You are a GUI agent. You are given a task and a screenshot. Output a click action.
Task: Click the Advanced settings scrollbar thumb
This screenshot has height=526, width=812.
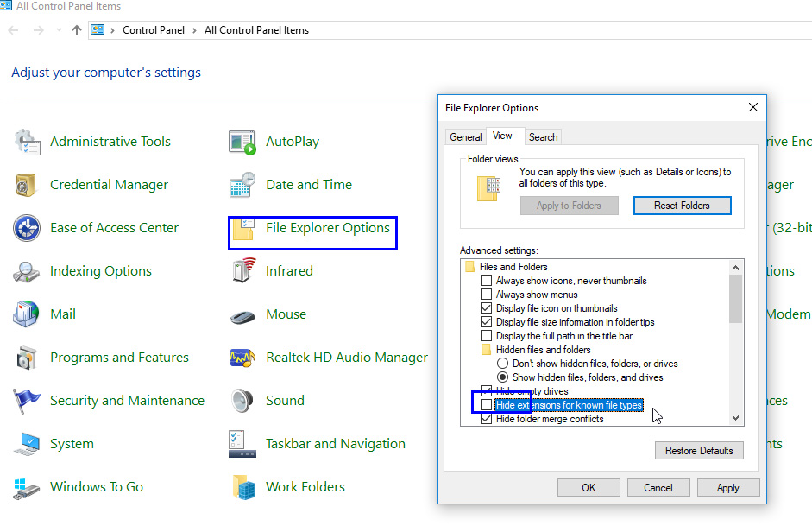click(x=735, y=299)
